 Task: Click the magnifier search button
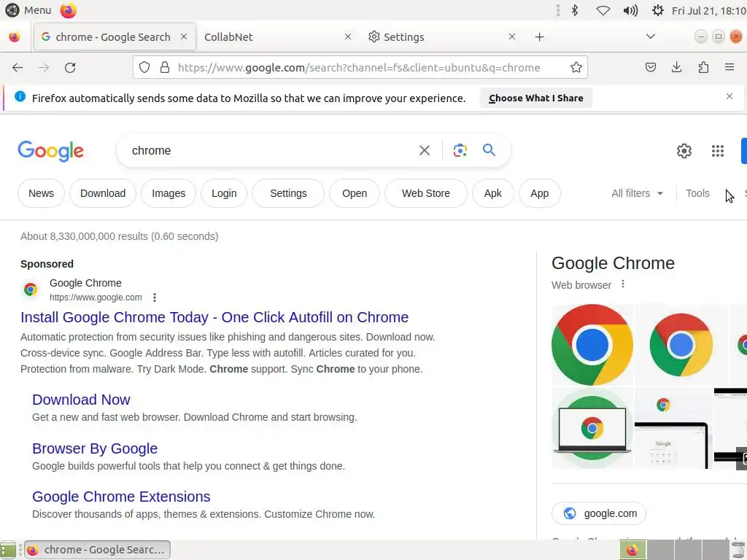pos(489,150)
